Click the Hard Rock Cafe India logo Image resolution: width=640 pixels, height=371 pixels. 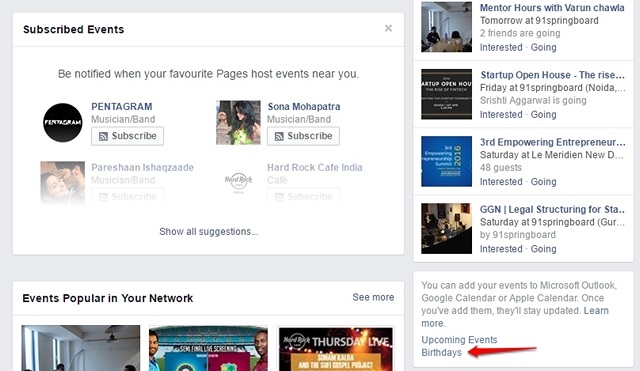click(238, 182)
